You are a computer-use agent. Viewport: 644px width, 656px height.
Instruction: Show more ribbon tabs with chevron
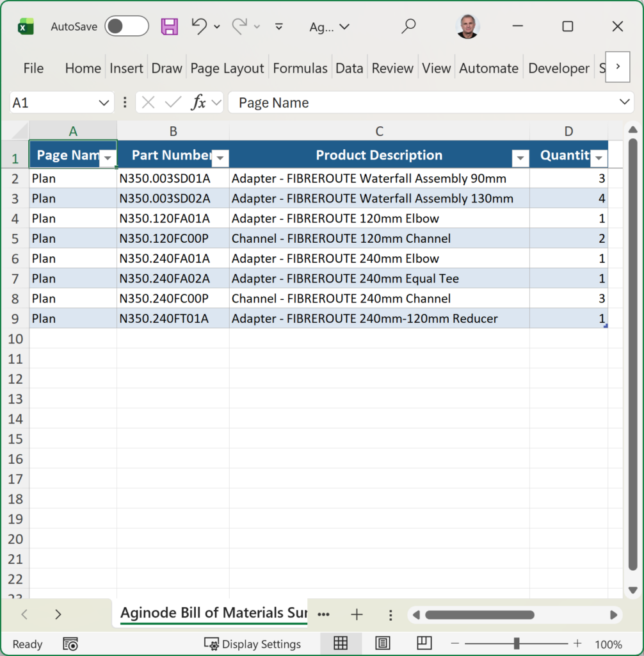[x=618, y=67]
